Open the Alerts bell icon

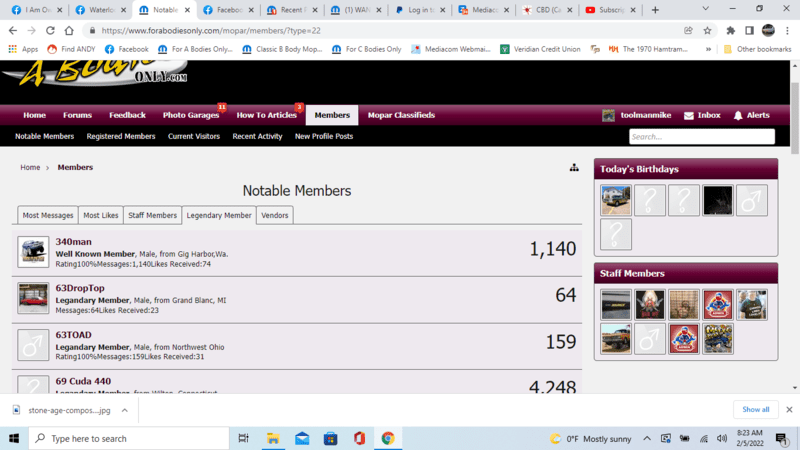point(738,115)
